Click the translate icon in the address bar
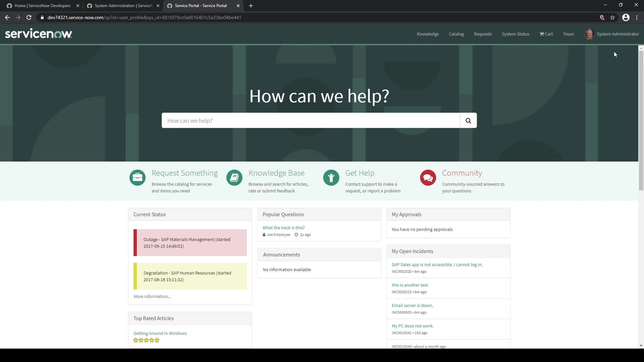Image resolution: width=644 pixels, height=362 pixels. coord(602,17)
